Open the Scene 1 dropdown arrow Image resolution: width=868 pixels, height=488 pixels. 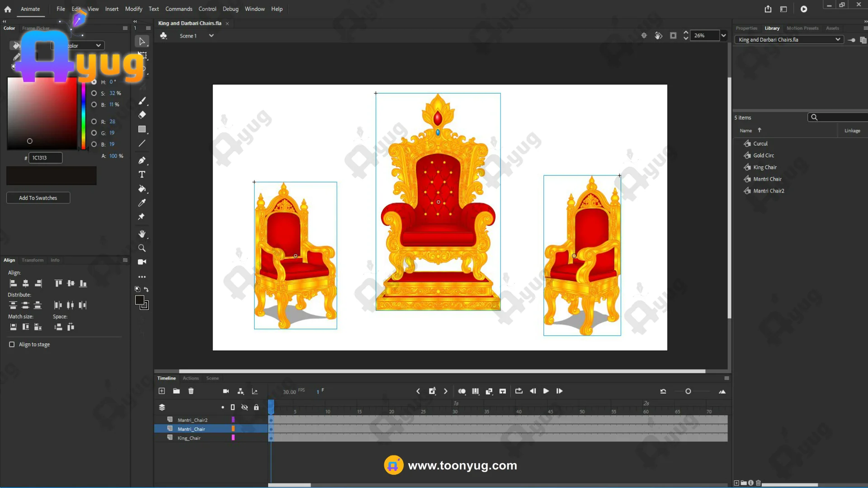click(x=211, y=36)
